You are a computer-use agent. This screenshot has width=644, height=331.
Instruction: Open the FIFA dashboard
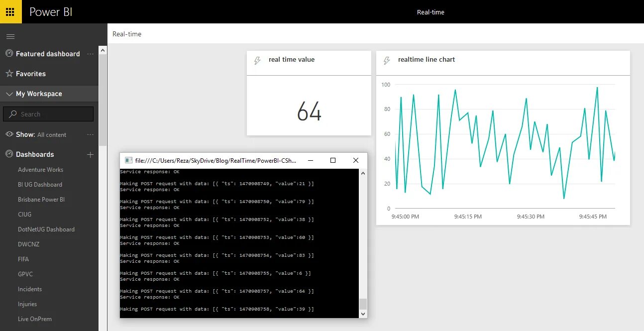point(23,259)
